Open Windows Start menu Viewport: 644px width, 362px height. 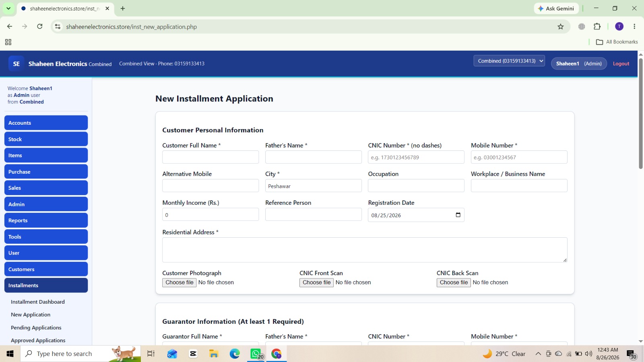(x=10, y=354)
